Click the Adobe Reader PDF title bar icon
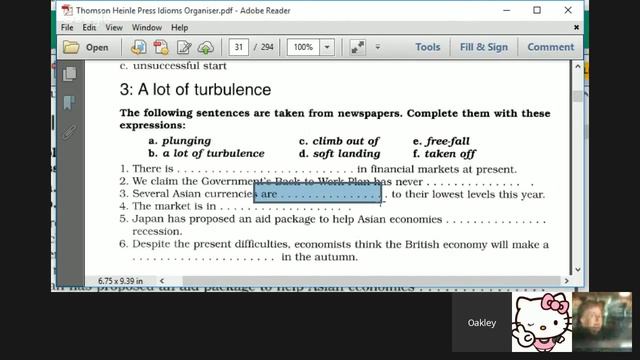 pyautogui.click(x=67, y=10)
